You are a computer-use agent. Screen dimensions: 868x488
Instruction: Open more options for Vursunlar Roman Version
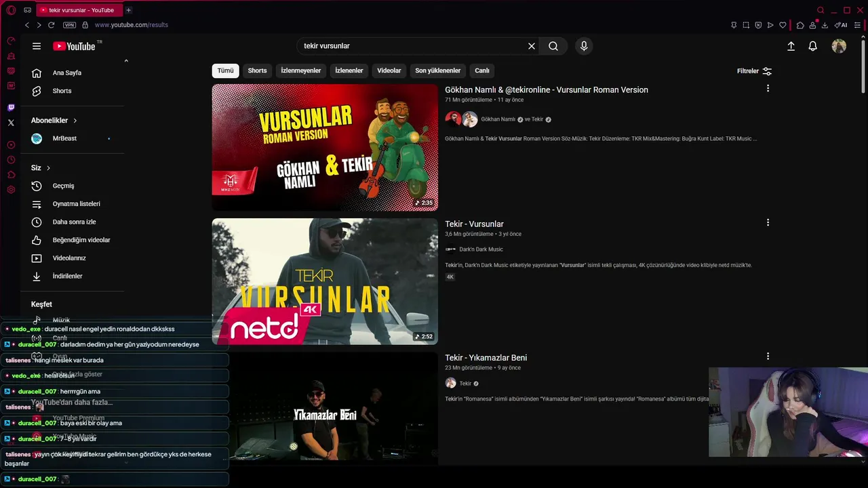(768, 88)
